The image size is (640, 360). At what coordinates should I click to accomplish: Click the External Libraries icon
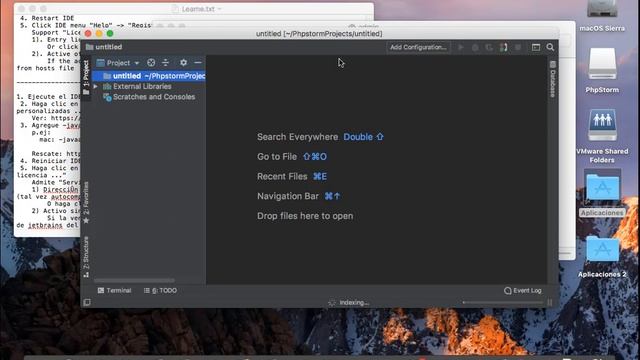(107, 87)
